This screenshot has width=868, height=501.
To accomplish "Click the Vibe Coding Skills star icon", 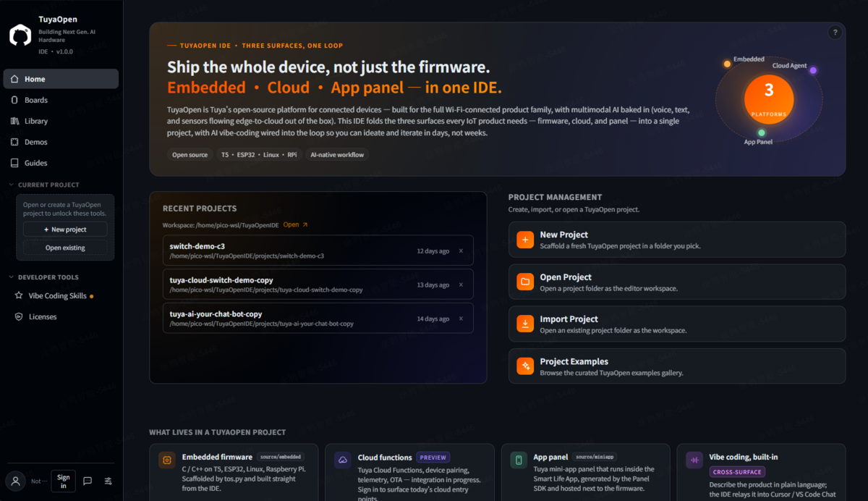I will pos(20,295).
